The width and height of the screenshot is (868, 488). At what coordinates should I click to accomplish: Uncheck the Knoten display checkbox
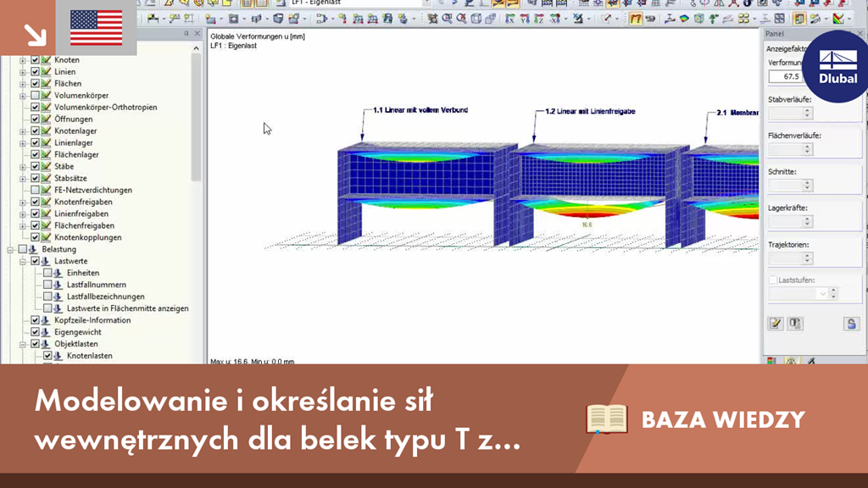pos(36,59)
